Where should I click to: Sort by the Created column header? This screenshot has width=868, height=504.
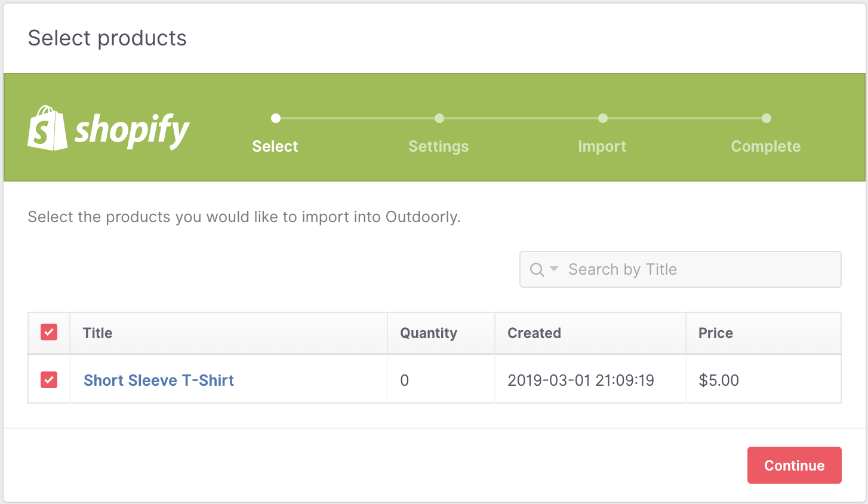[534, 333]
